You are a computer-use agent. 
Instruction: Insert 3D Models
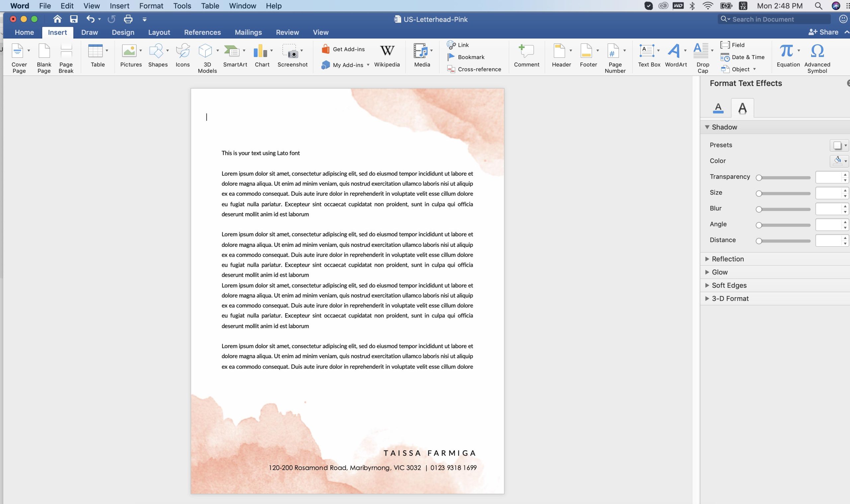(x=207, y=58)
